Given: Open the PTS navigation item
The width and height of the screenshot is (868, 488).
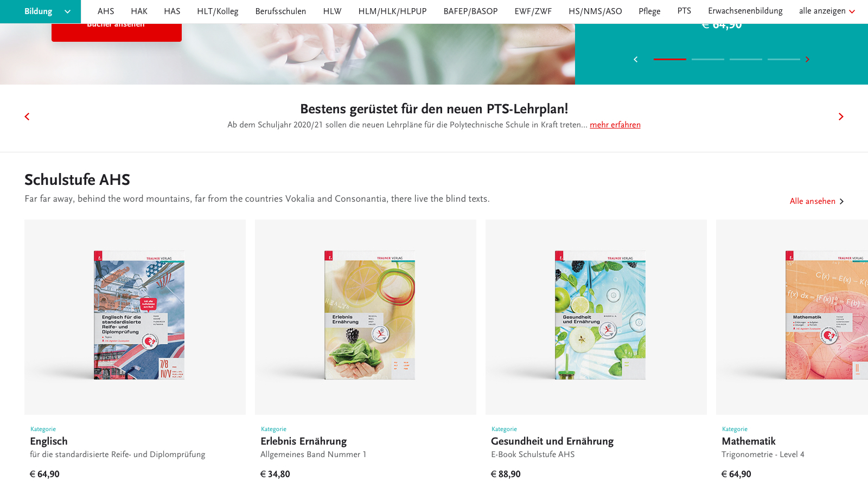Looking at the screenshot, I should click(x=684, y=11).
